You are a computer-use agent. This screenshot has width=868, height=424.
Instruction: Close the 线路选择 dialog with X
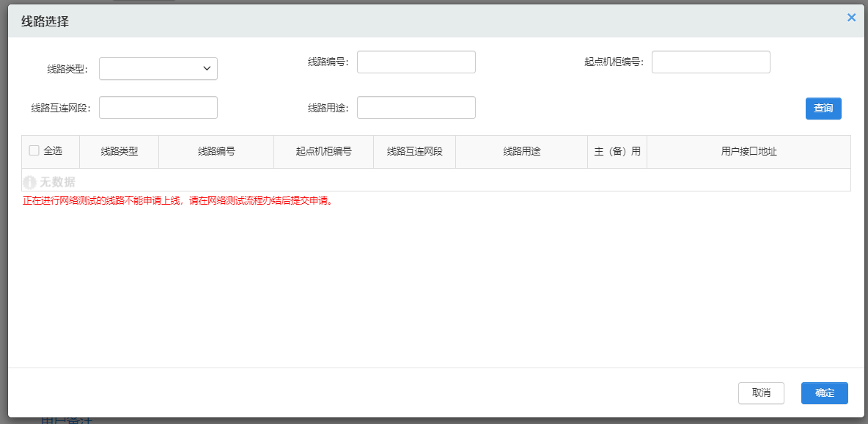tap(851, 18)
